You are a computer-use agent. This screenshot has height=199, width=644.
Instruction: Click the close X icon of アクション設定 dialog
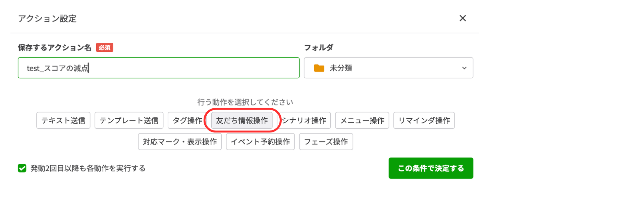coord(463,18)
